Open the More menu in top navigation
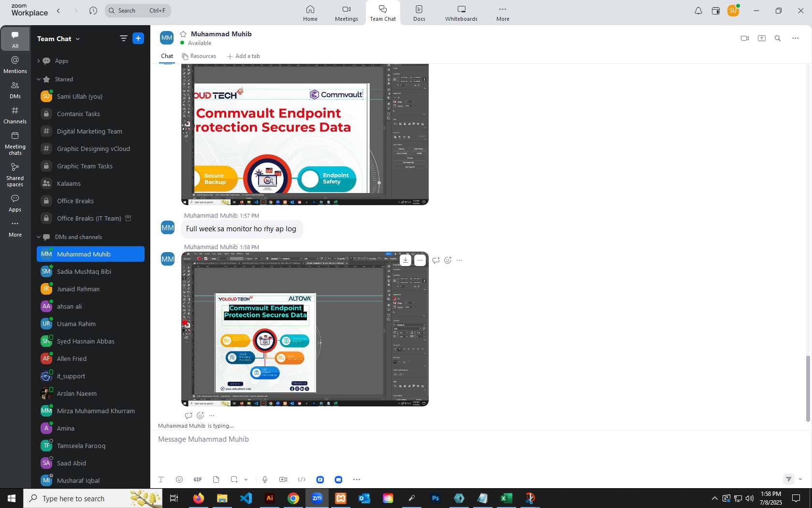The height and width of the screenshot is (508, 812). tap(503, 13)
